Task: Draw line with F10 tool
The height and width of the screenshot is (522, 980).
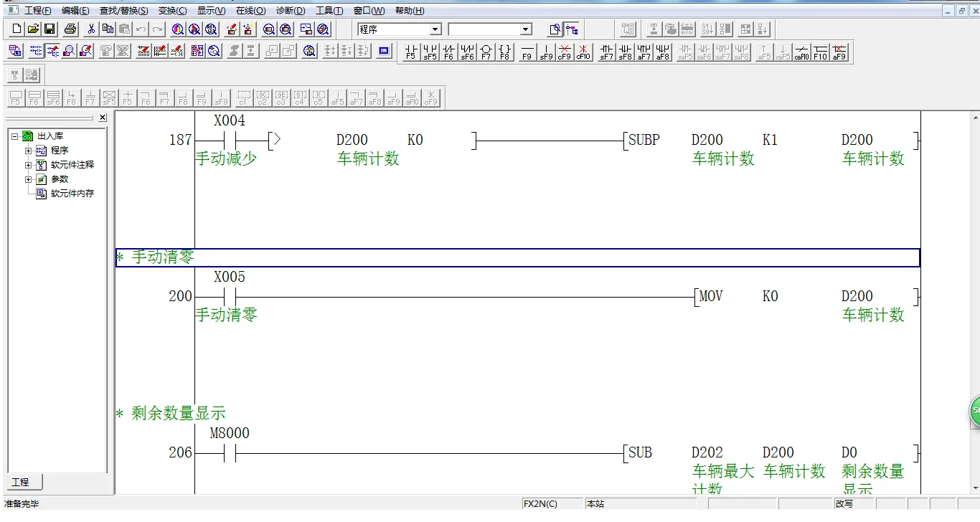Action: pyautogui.click(x=820, y=52)
